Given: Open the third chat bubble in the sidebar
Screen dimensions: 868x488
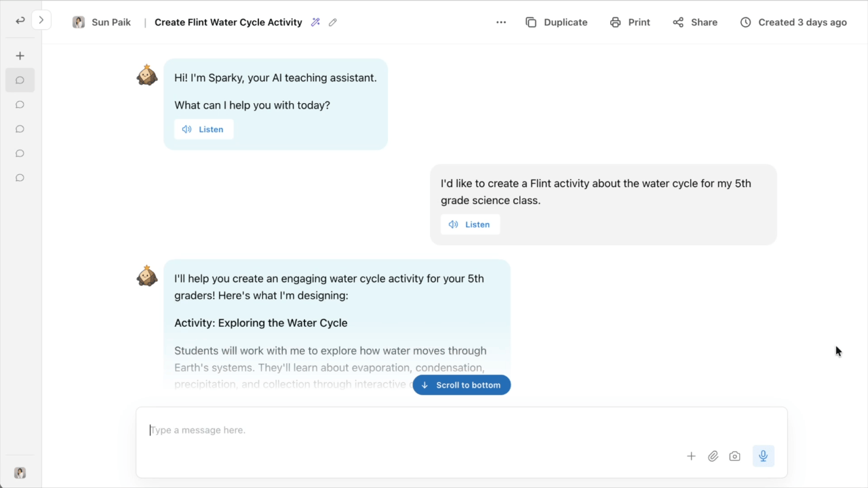Looking at the screenshot, I should [x=20, y=129].
